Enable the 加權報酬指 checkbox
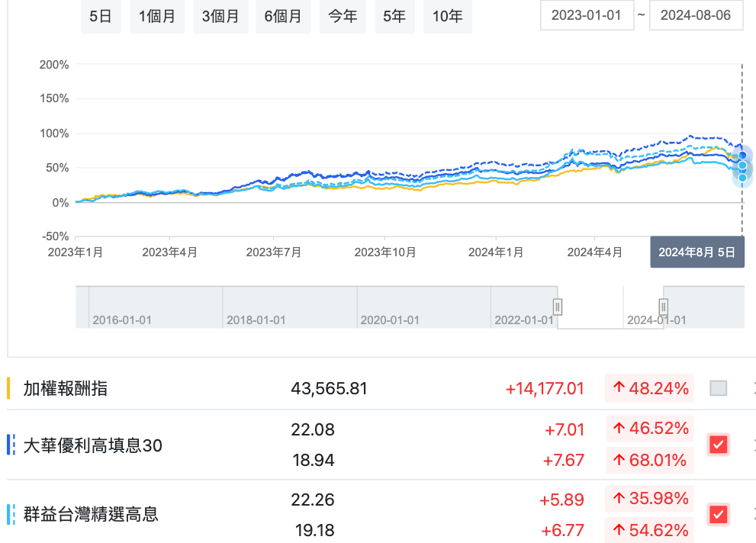 (718, 388)
